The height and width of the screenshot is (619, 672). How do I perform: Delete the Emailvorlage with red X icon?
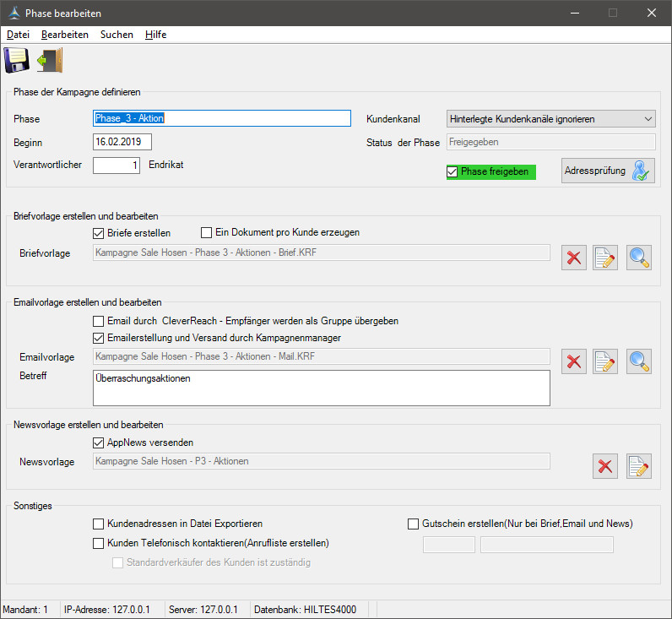coord(574,361)
